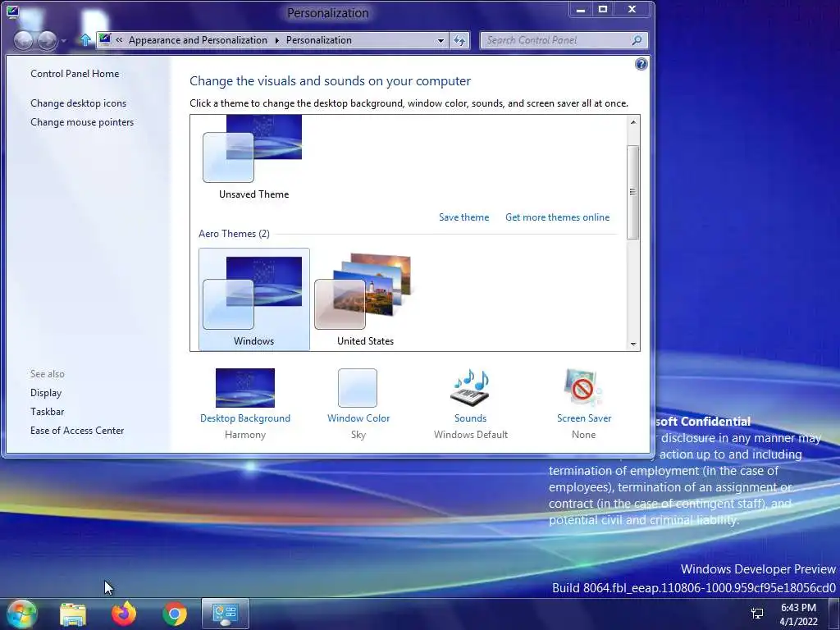
Task: Open the Screen Saver icon
Action: tap(583, 388)
